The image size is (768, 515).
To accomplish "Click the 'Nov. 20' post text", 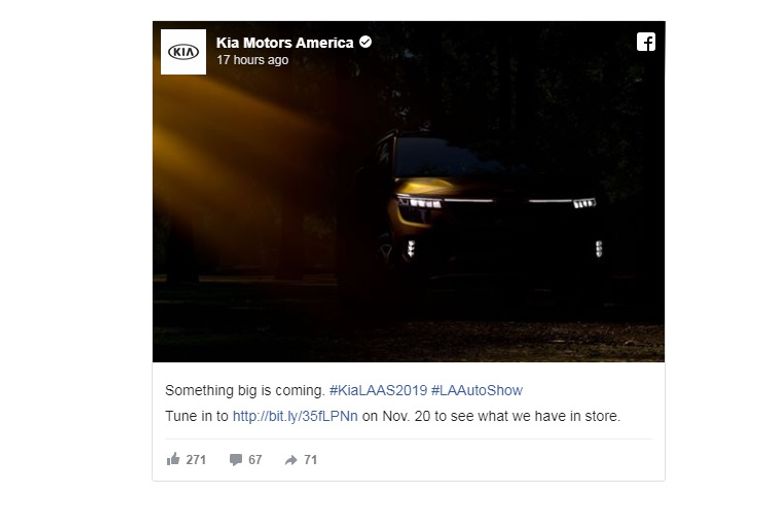I will (x=406, y=417).
